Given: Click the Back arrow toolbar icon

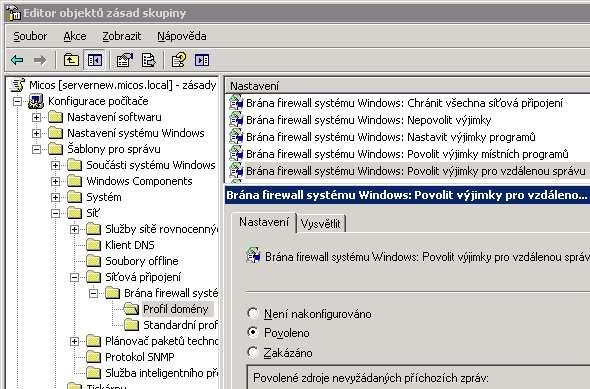Looking at the screenshot, I should [x=17, y=60].
